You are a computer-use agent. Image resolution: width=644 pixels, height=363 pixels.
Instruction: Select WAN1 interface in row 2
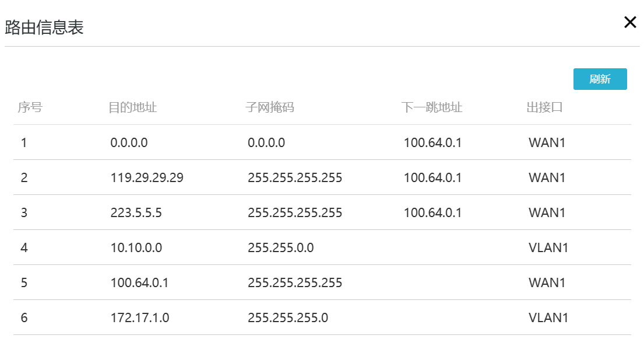tap(547, 177)
